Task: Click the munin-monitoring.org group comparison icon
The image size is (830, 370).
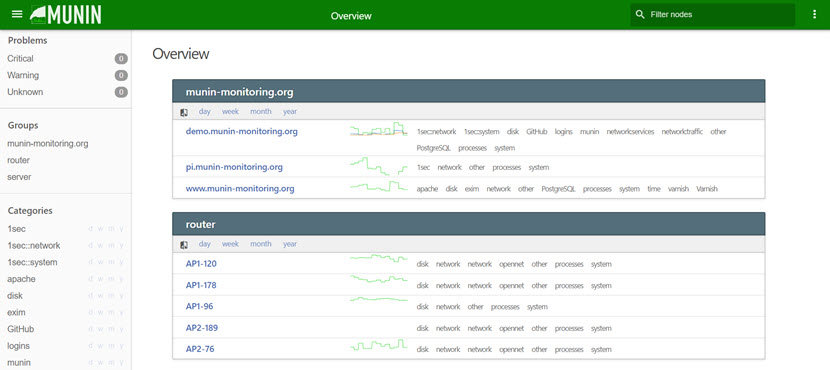Action: tap(184, 112)
